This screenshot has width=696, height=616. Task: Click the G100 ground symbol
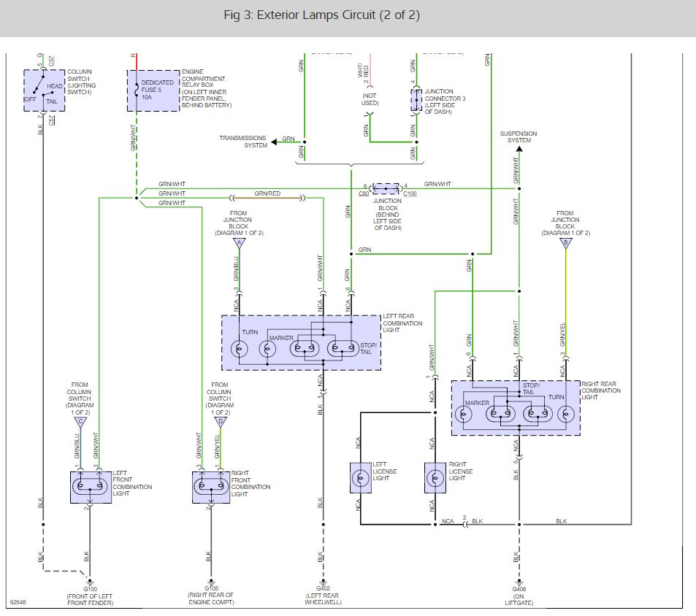point(90,581)
